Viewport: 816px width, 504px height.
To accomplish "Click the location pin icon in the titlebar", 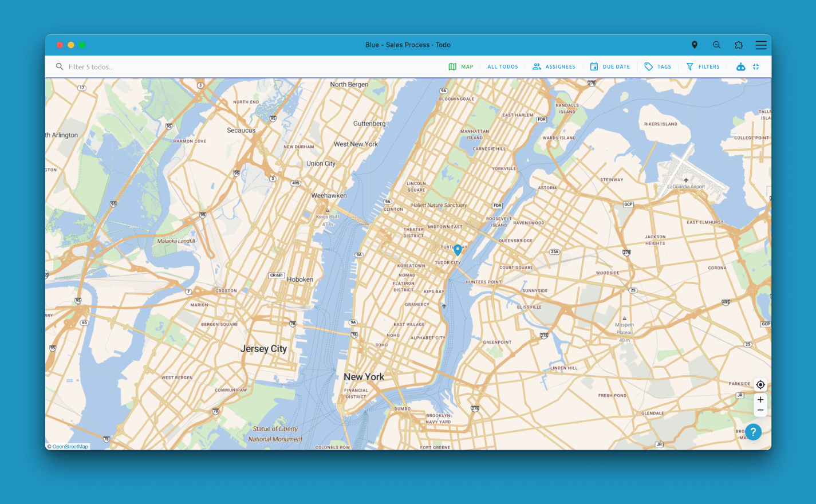I will (694, 45).
